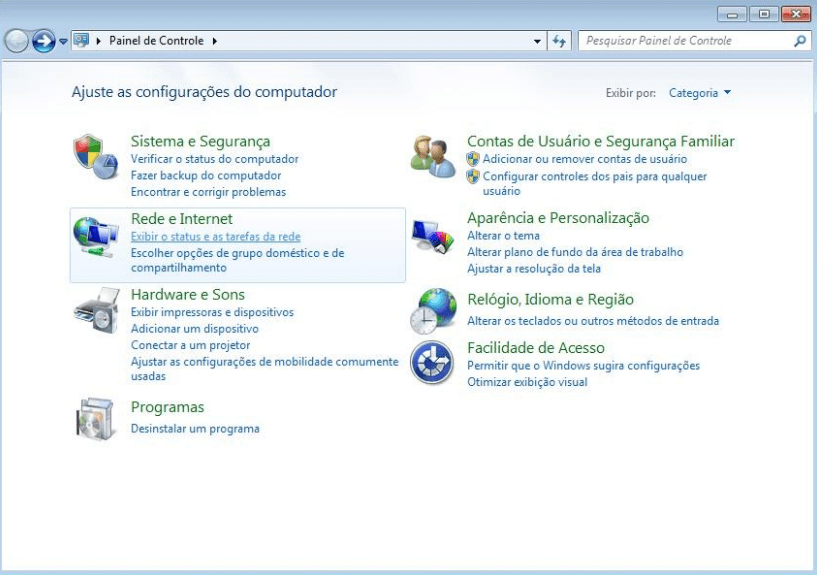The image size is (817, 575).
Task: Open the Relógio, Idioma e Região globe clock icon
Action: point(433,311)
